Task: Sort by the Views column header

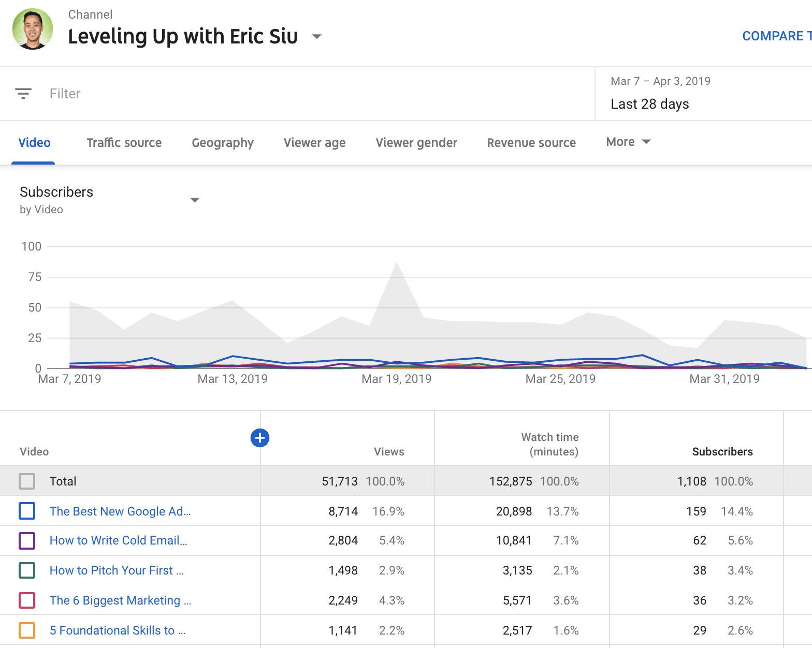Action: (x=389, y=452)
